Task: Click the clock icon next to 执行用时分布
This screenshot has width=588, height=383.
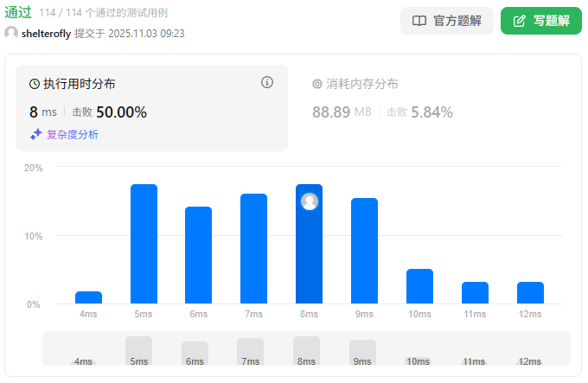Action: click(35, 84)
